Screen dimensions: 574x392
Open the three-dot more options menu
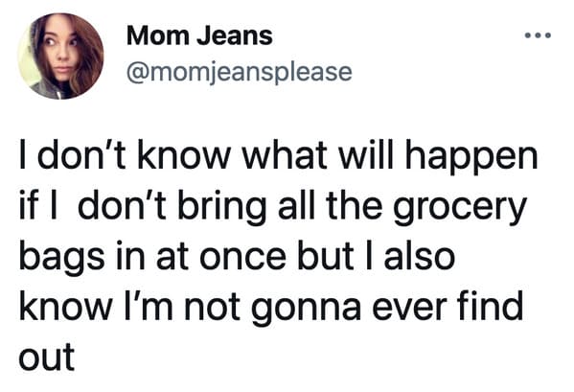coord(538,35)
